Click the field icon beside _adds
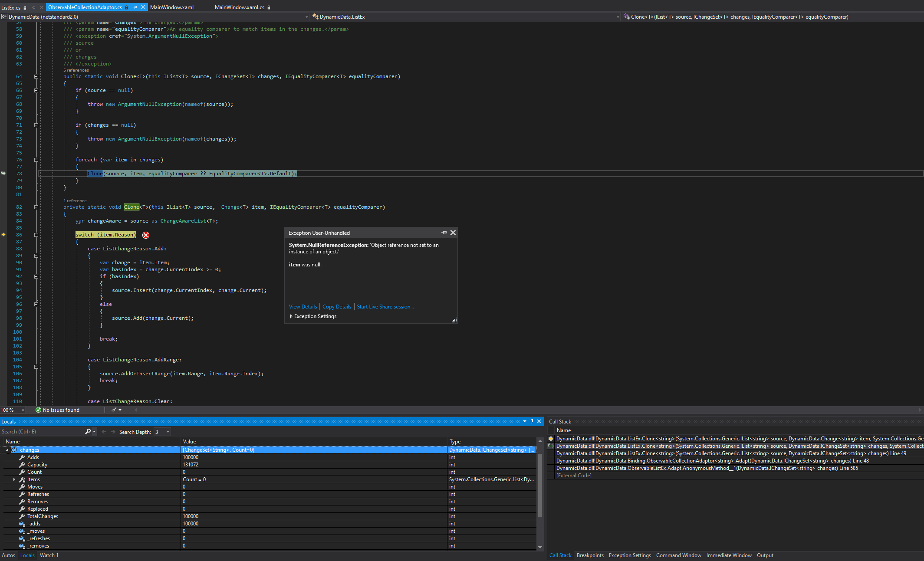Viewport: 924px width, 561px height. coord(22,524)
